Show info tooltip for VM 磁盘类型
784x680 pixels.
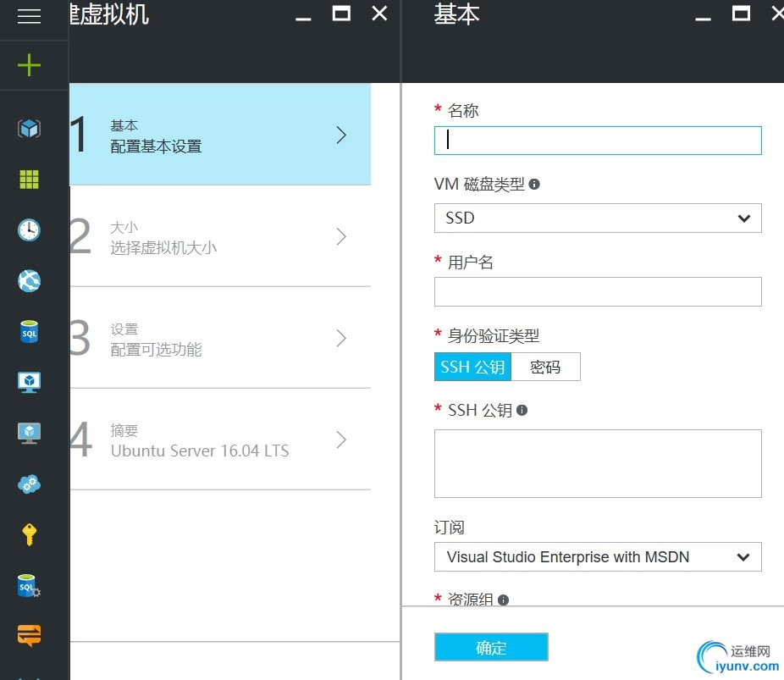click(534, 185)
